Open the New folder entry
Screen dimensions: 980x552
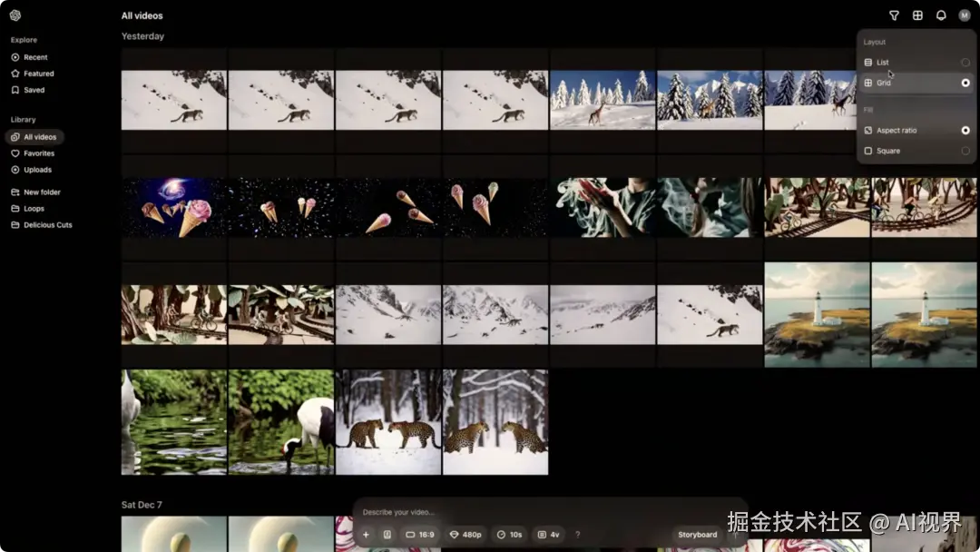tap(35, 192)
